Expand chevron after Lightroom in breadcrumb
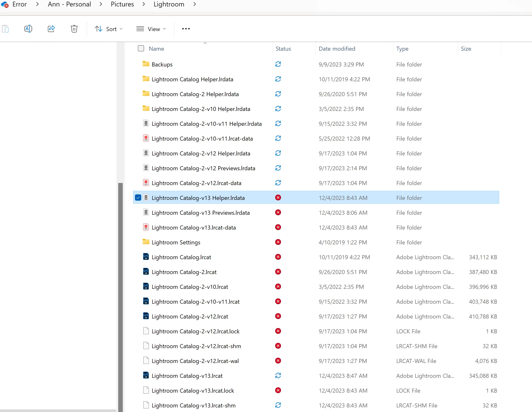Viewport: 532px width, 412px height. 194,4
